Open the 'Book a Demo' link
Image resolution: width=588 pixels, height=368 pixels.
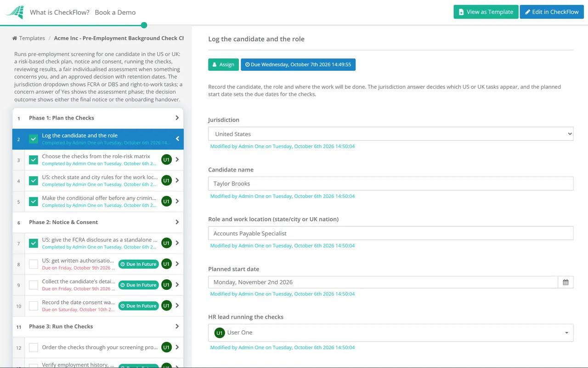[115, 12]
